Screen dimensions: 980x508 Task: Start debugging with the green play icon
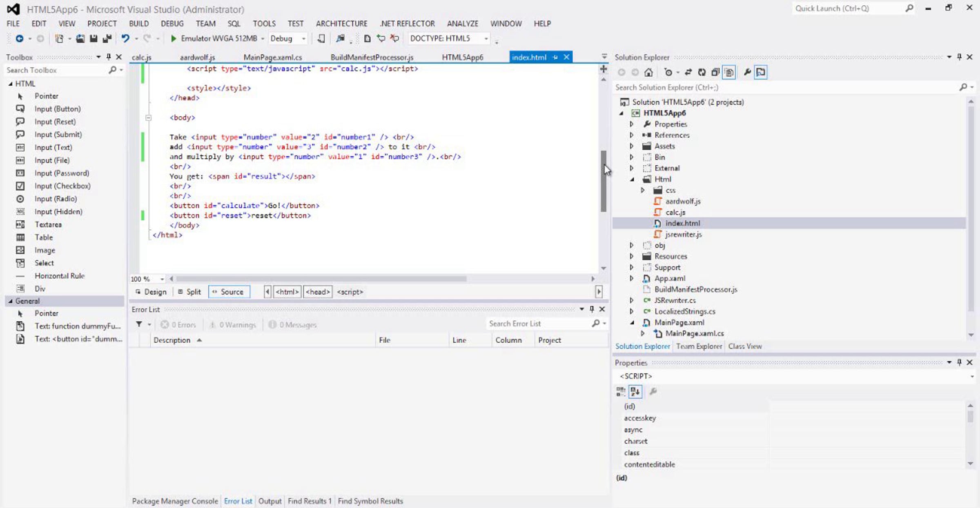tap(173, 38)
